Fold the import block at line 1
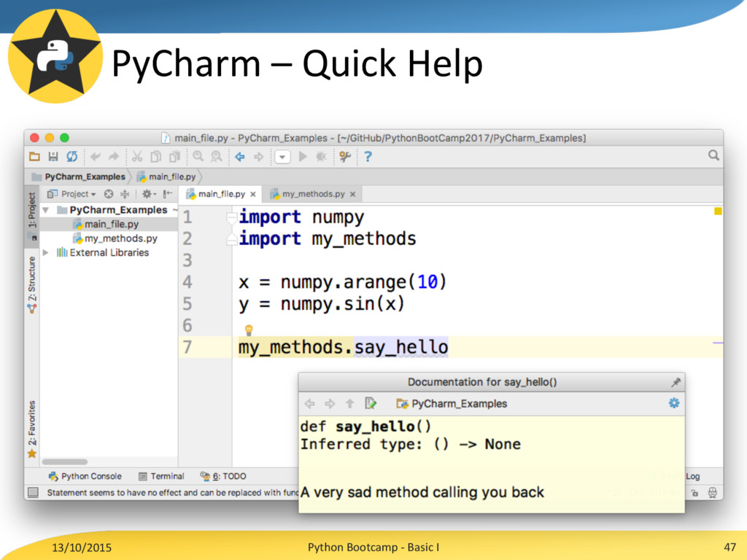 click(232, 218)
